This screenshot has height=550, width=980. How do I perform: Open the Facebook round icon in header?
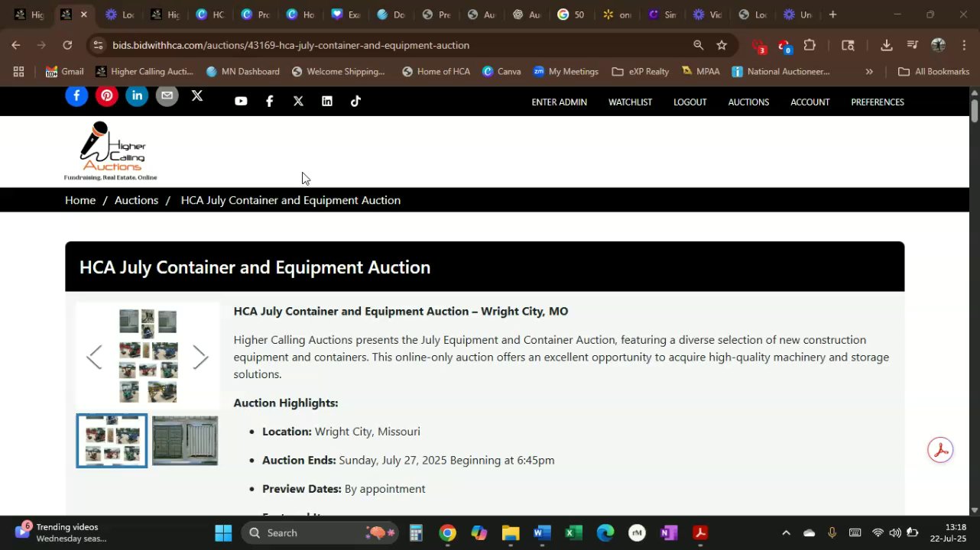point(76,95)
